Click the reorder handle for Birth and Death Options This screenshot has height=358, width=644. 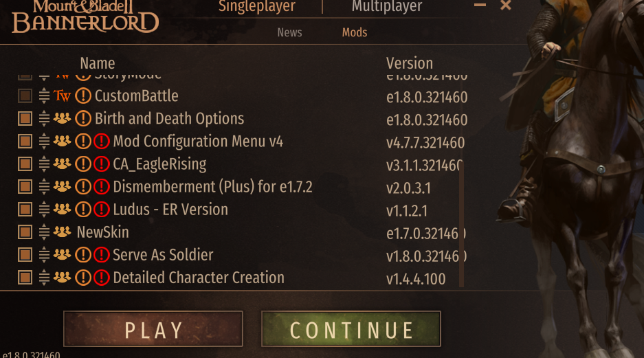44,119
